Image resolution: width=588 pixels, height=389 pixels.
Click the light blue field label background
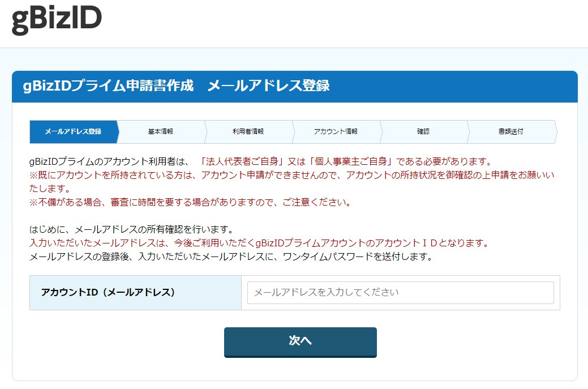(x=136, y=292)
